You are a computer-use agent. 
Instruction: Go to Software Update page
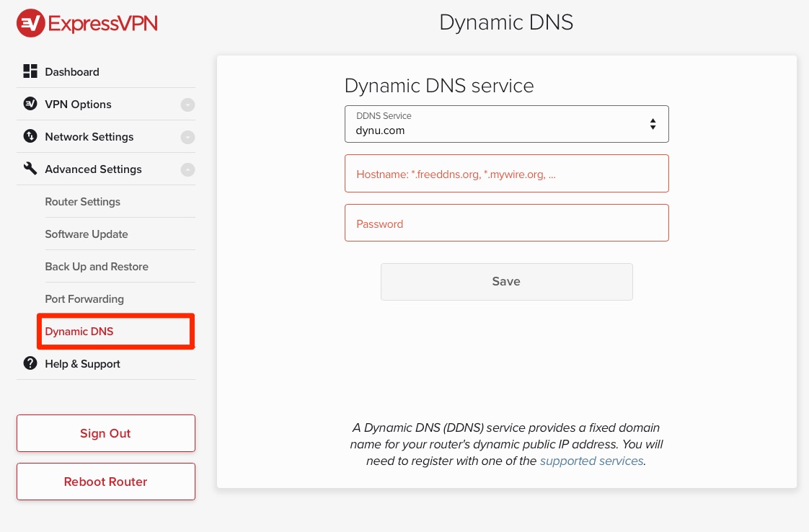point(86,234)
